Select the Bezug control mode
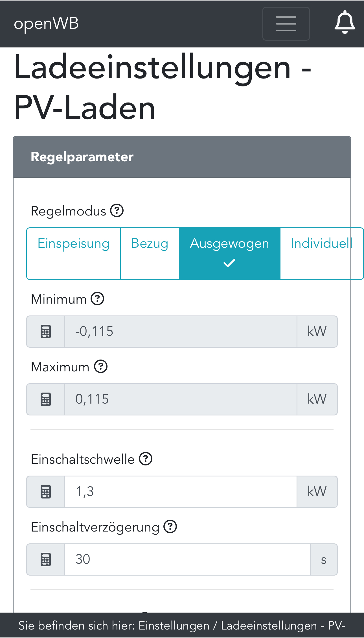 tap(150, 253)
